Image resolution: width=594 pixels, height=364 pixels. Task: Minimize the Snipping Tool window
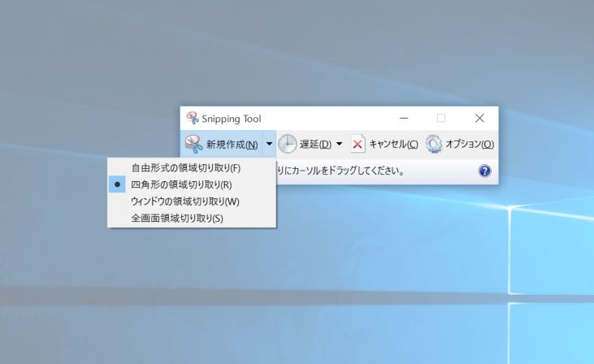tap(404, 118)
